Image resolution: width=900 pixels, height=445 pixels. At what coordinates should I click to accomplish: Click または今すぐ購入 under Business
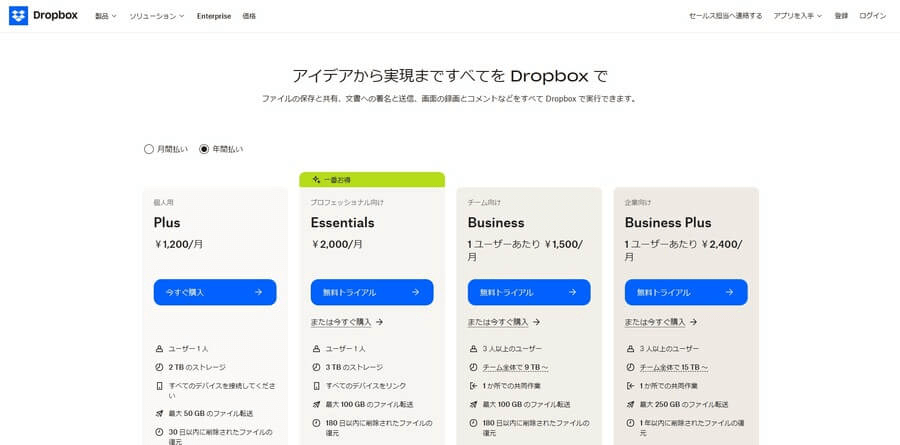pyautogui.click(x=504, y=322)
